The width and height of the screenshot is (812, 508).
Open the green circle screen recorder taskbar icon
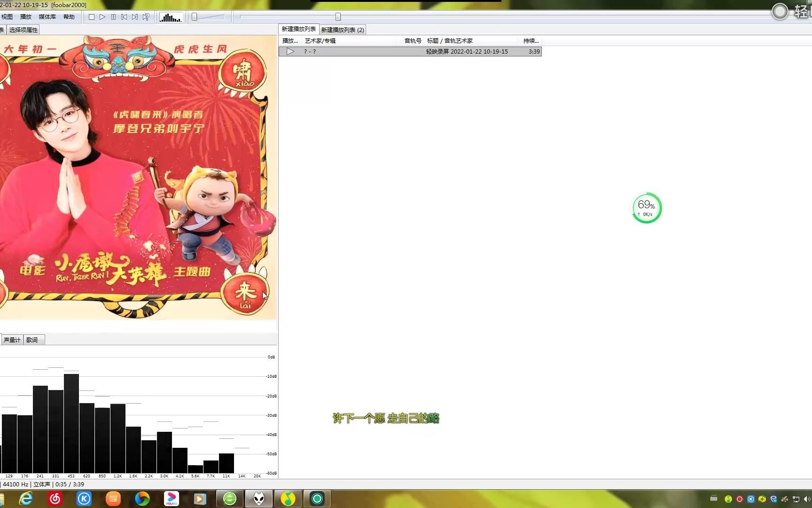317,499
